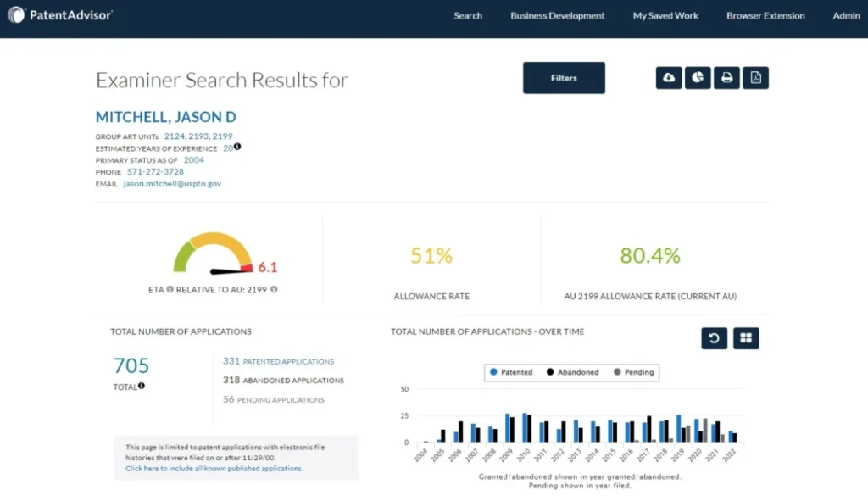868x501 pixels.
Task: Reset the applications over time chart
Action: pos(714,337)
